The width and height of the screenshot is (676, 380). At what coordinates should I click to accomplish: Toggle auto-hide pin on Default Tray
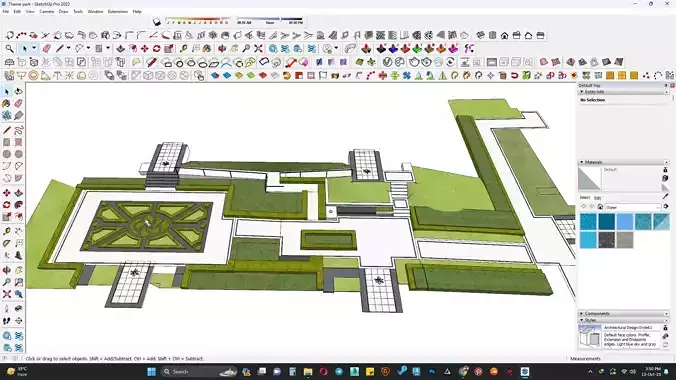click(666, 85)
